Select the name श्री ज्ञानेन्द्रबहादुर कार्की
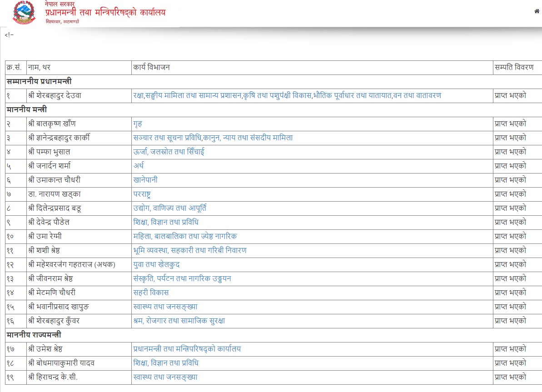 59,138
